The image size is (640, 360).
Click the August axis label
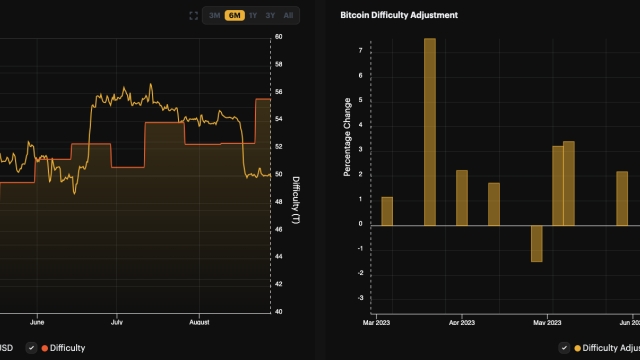coord(199,322)
